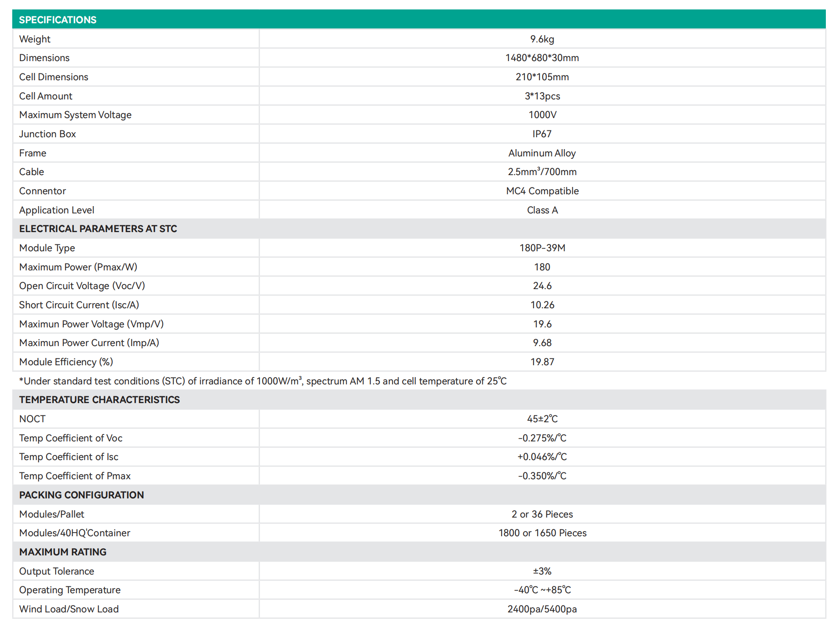Click the MC4 Compatible connector value

[x=542, y=191]
